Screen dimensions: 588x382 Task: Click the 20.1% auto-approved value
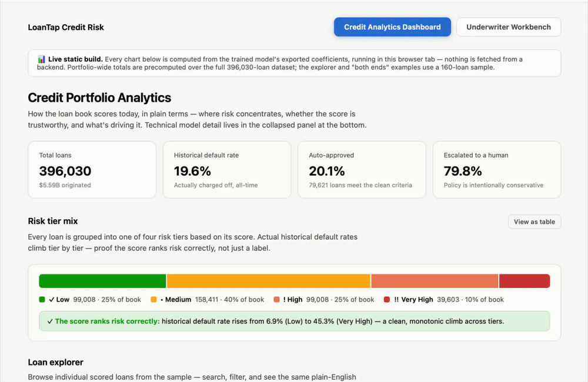(326, 171)
